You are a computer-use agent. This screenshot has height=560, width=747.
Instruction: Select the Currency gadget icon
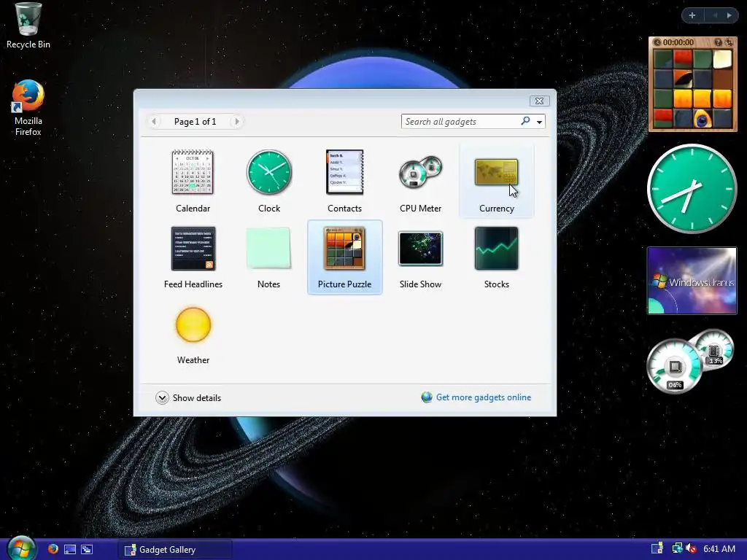pyautogui.click(x=496, y=172)
